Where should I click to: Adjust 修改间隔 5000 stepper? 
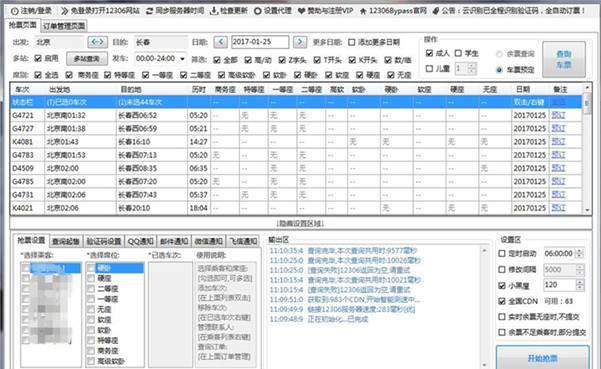click(580, 269)
